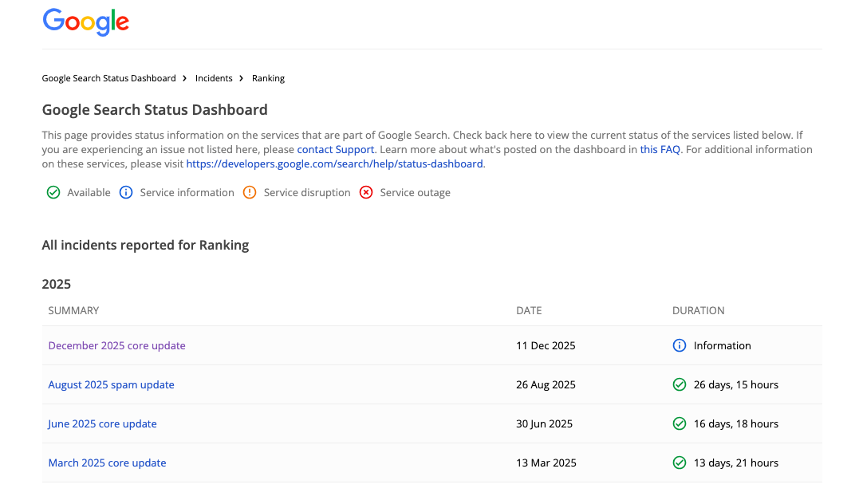Click green check icon beside 16 days duration
The width and height of the screenshot is (855, 504).
pyautogui.click(x=680, y=423)
